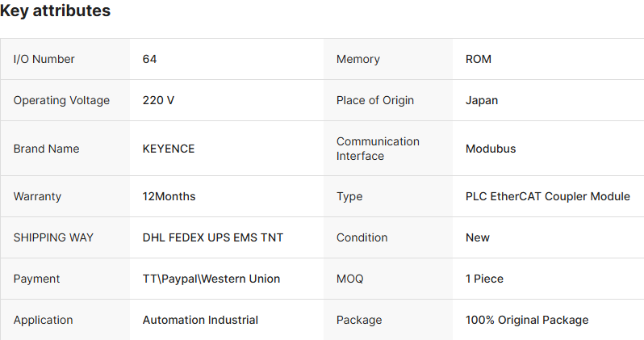Screen dimensions: 644x340
Task: Select the ROM memory value
Action: coord(479,59)
